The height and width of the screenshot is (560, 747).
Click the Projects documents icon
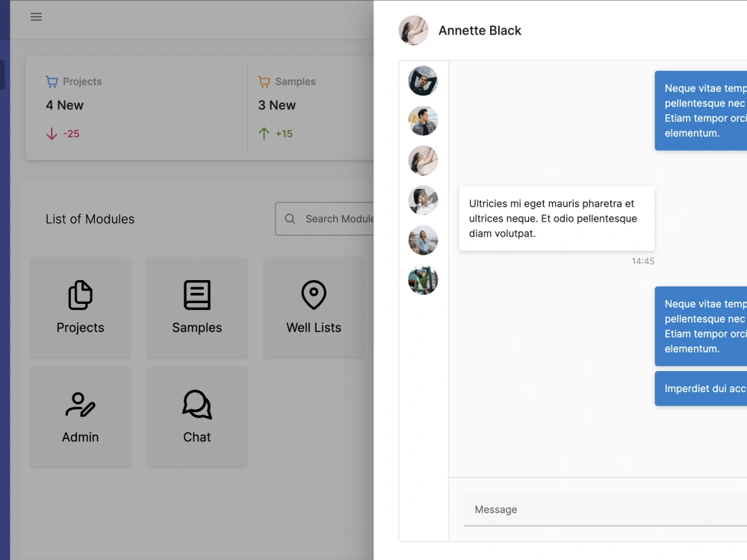tap(80, 295)
